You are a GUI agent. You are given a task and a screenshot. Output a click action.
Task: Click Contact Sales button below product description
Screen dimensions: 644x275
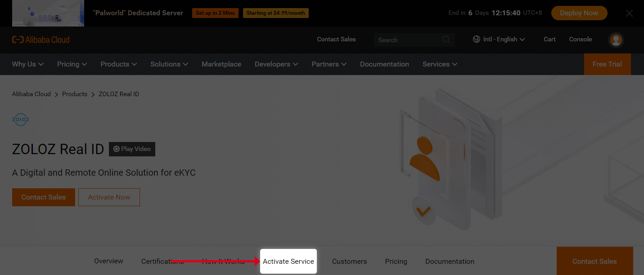pos(44,197)
